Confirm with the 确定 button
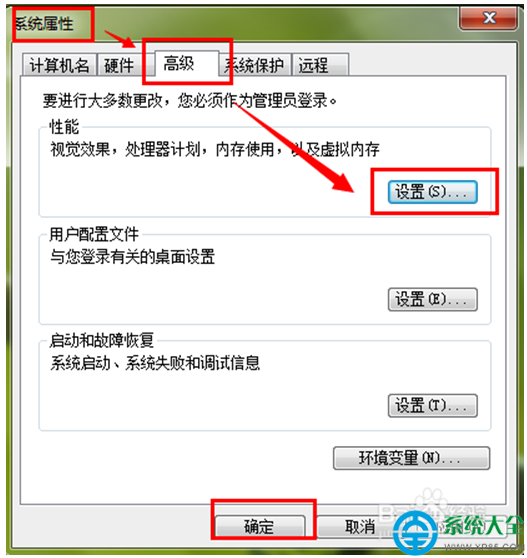This screenshot has width=527, height=558. point(260,527)
